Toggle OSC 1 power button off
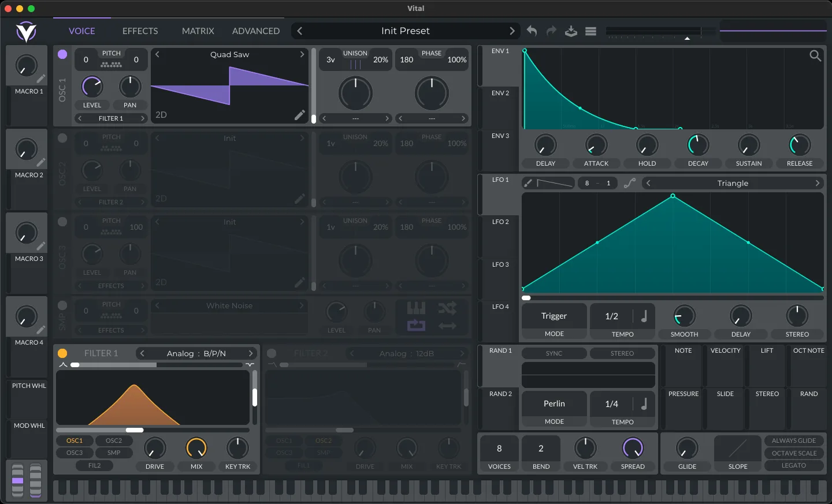 [x=62, y=54]
